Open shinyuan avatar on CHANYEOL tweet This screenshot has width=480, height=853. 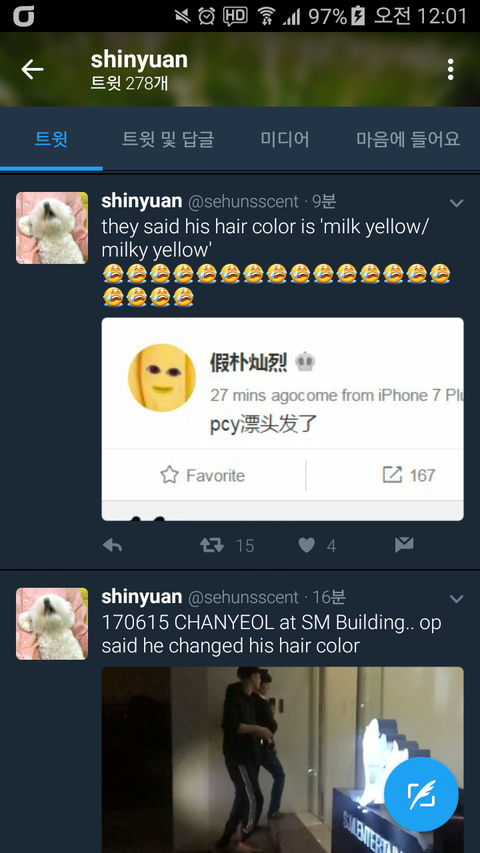(x=52, y=623)
